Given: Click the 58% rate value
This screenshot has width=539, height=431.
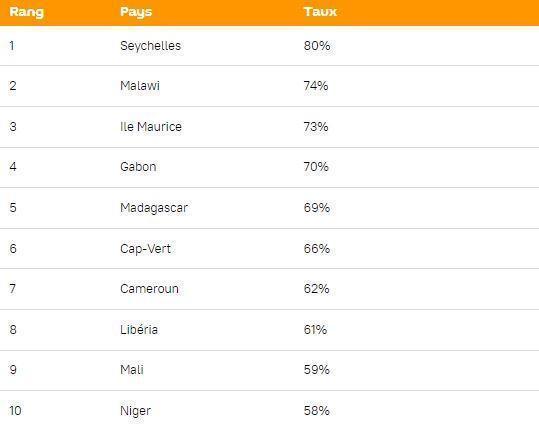Looking at the screenshot, I should pyautogui.click(x=317, y=410).
